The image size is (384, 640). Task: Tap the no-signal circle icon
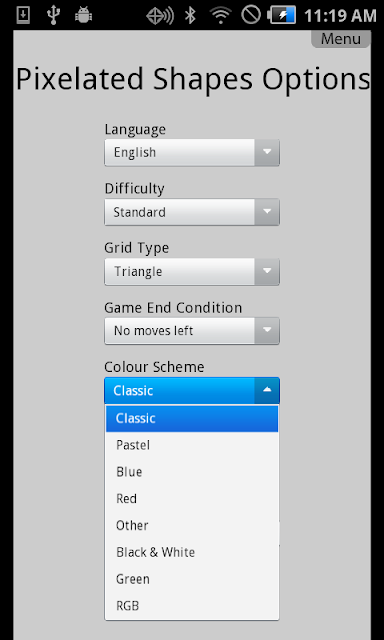pyautogui.click(x=251, y=15)
